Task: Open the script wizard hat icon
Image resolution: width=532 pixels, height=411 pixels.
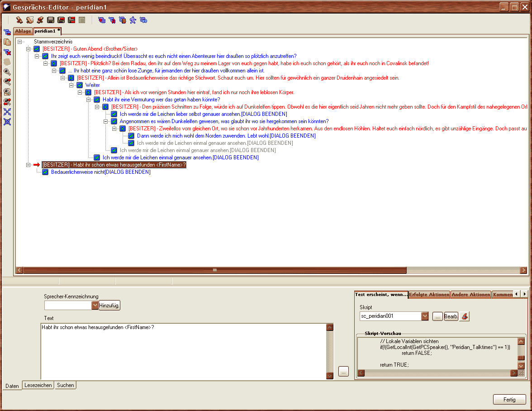Action: tap(464, 316)
